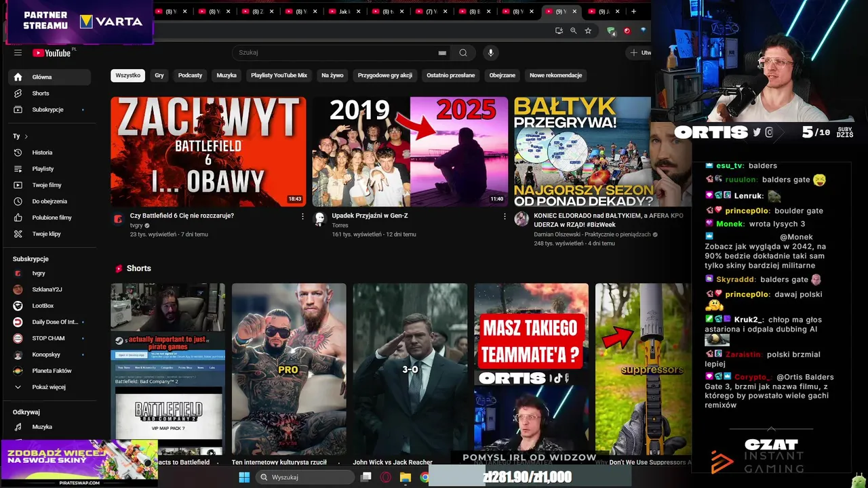This screenshot has width=868, height=488.
Task: Open Konopskyy subscription channel
Action: pyautogui.click(x=50, y=354)
